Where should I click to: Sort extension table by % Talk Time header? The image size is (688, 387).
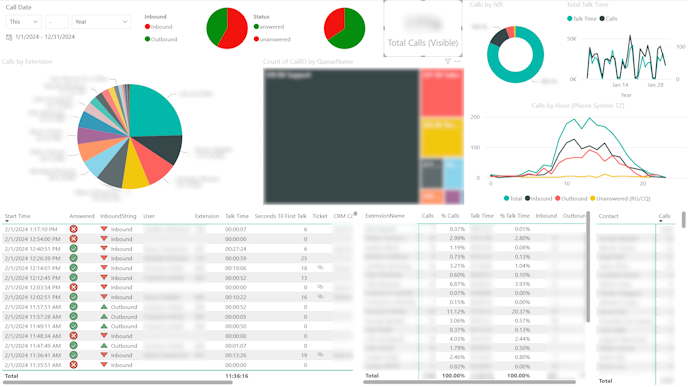515,215
